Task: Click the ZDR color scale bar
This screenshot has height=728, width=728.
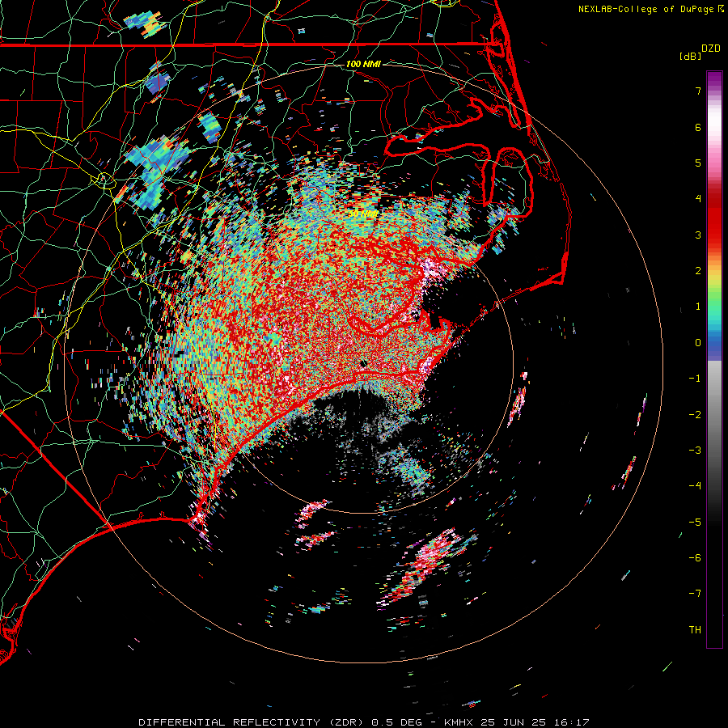Action: (714, 359)
